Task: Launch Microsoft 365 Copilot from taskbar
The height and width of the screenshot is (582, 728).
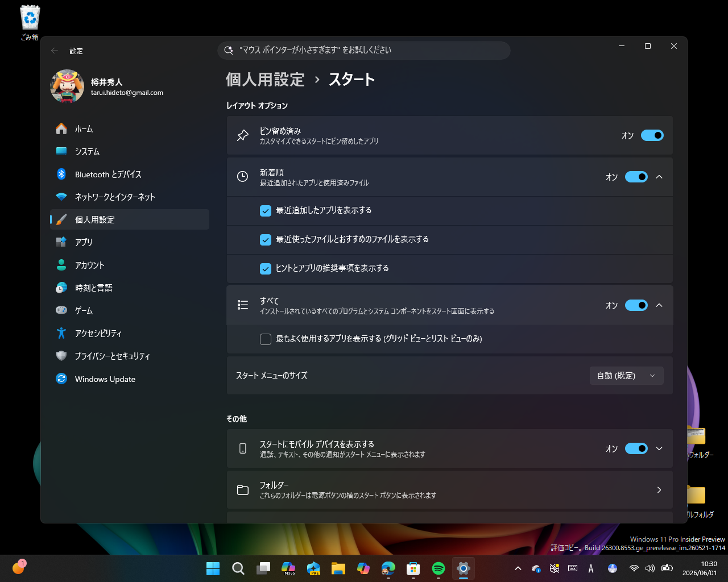Action: (x=288, y=568)
